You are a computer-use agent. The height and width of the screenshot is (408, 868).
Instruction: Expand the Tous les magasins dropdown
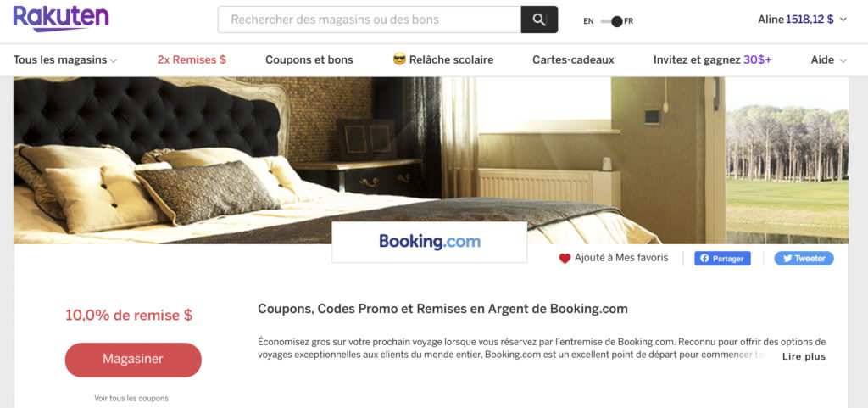coord(64,59)
